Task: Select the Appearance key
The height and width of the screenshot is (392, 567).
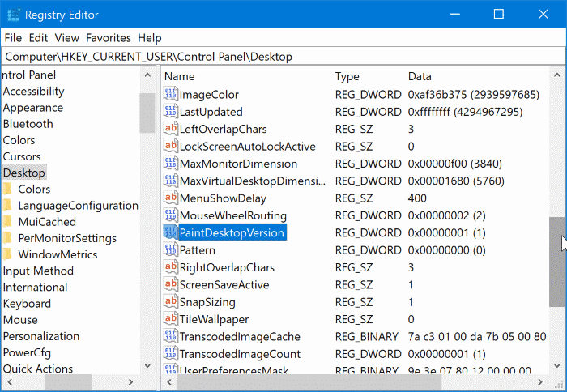Action: click(33, 108)
